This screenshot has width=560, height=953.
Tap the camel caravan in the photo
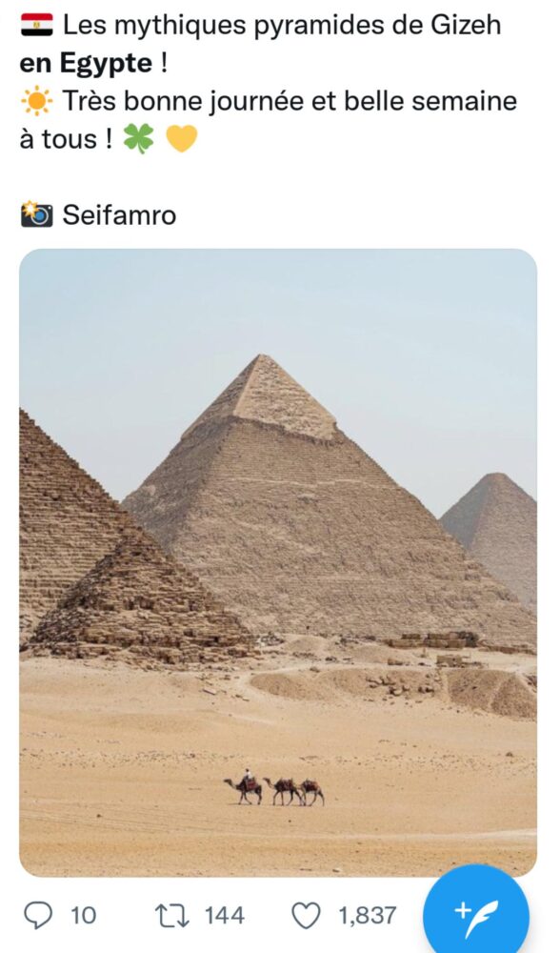click(x=273, y=788)
